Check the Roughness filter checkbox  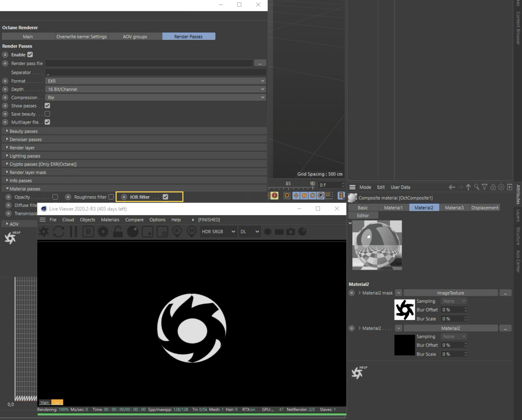[111, 197]
